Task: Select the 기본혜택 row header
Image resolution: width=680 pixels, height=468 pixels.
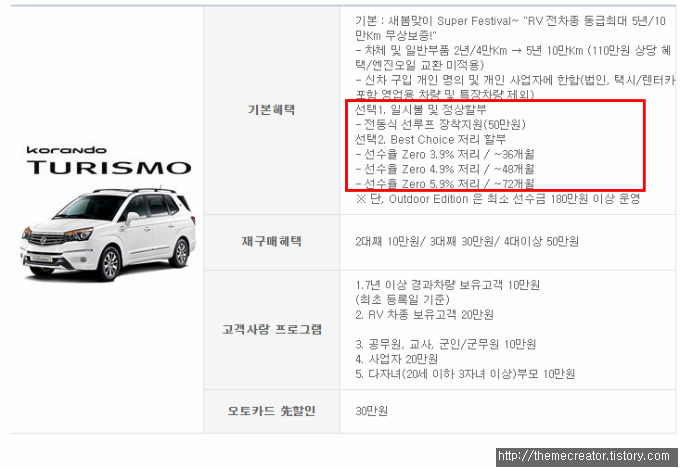Action: point(271,110)
